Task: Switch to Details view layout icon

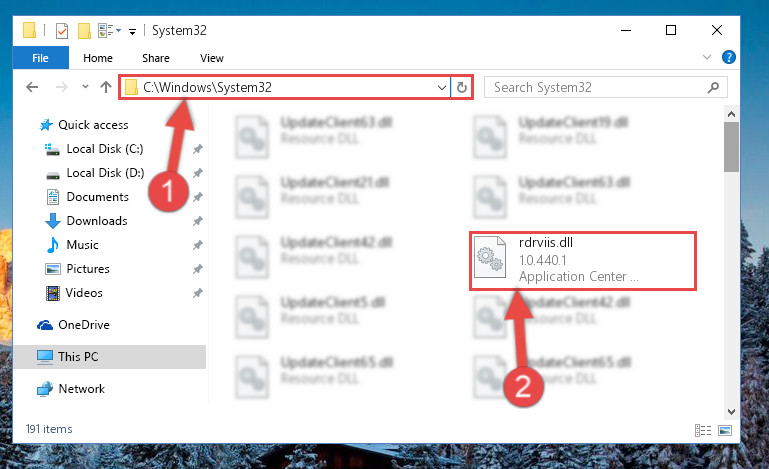Action: 703,430
